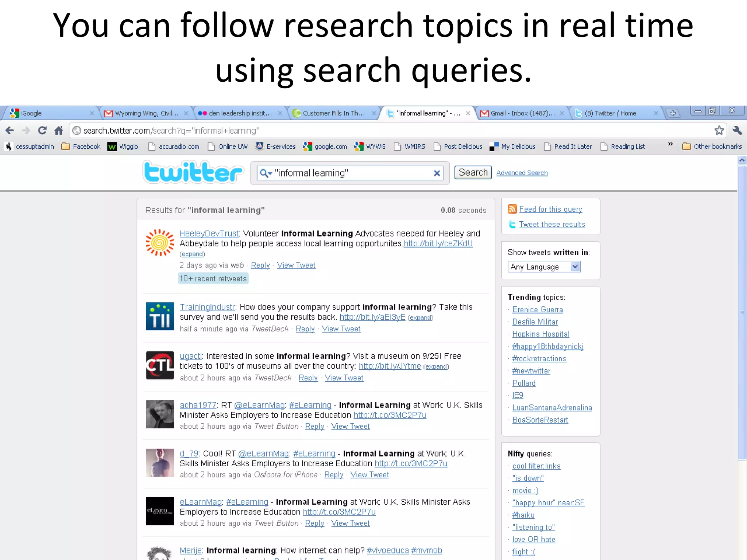Viewport: 747px width, 560px height.
Task: Close the "informal learning" tab
Action: (x=468, y=113)
